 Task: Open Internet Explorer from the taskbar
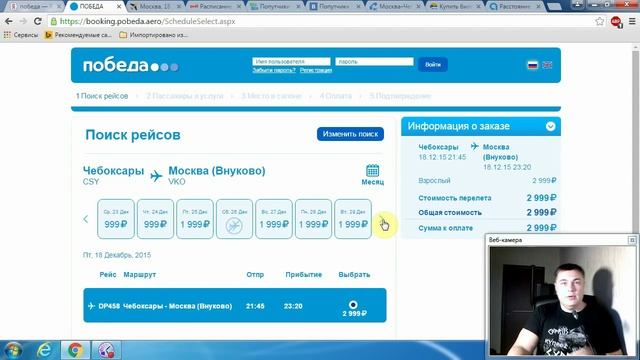click(44, 350)
